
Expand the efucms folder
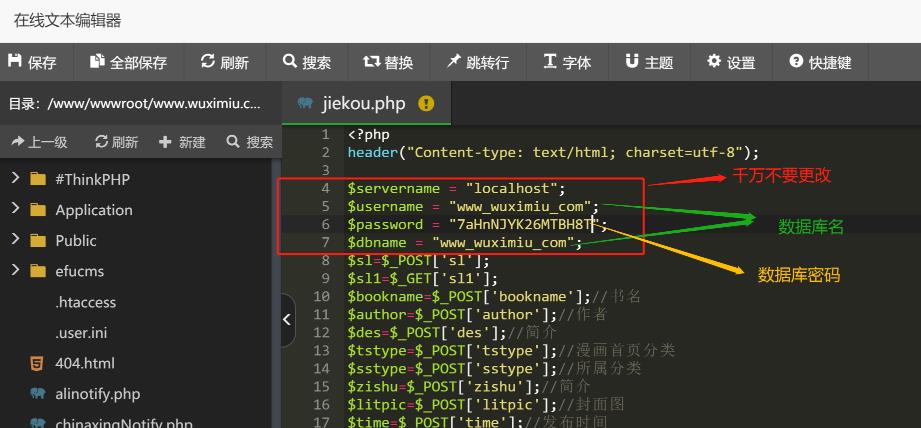click(15, 271)
